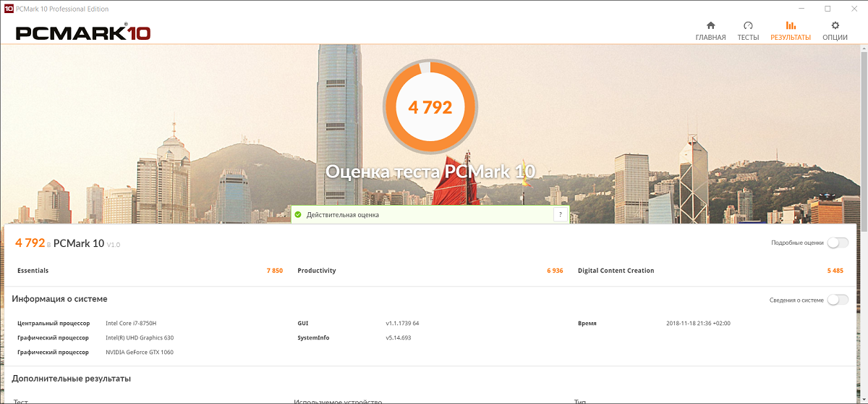Minimize the PCMark 10 window
This screenshot has height=404, width=868.
(802, 9)
